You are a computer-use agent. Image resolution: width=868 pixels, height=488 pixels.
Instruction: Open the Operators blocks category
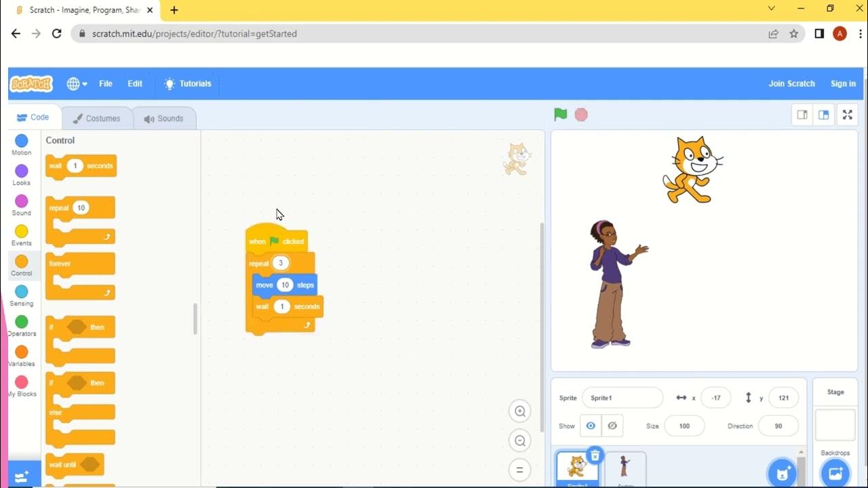click(x=22, y=326)
